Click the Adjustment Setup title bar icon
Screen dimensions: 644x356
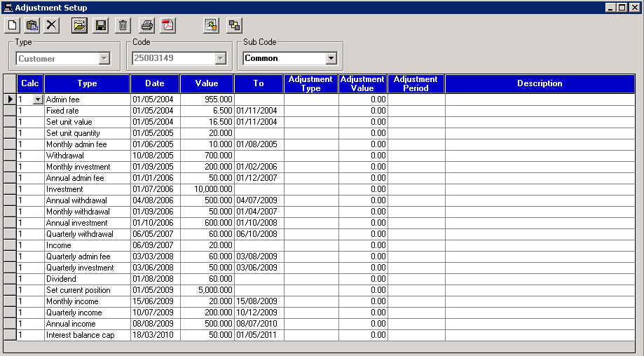pos(8,8)
